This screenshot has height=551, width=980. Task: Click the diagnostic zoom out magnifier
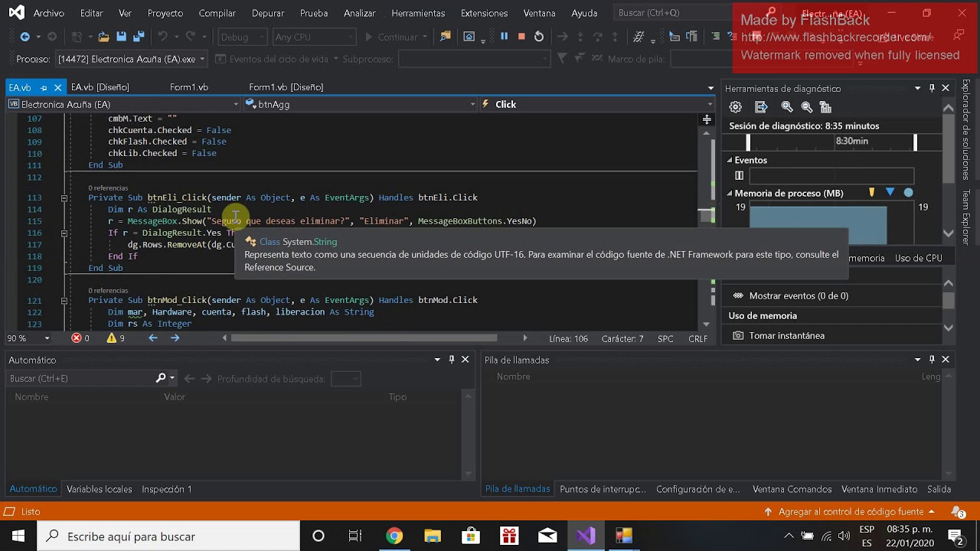(x=806, y=107)
